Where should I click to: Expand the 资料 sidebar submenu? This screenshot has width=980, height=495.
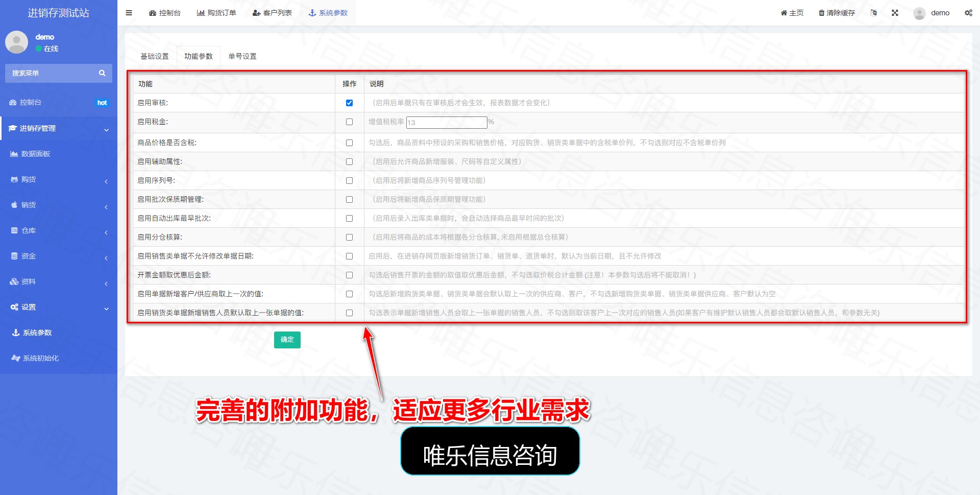point(59,281)
